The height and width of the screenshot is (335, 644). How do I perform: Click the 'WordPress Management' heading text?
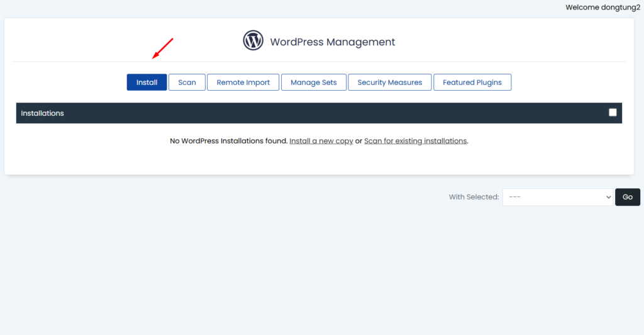332,42
